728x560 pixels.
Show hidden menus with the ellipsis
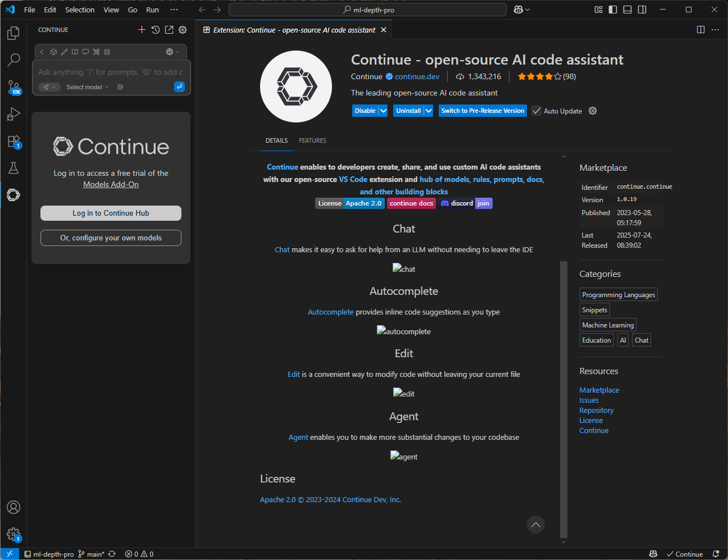coord(174,10)
